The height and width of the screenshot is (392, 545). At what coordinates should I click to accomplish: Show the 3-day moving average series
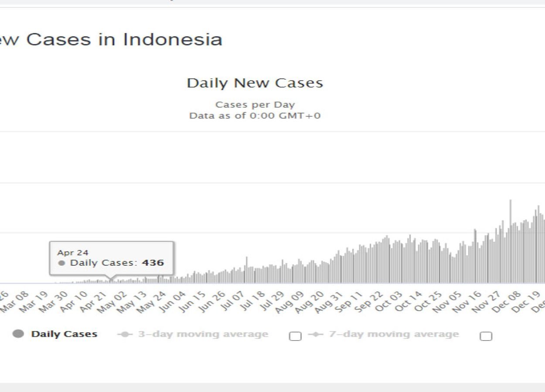pos(203,335)
